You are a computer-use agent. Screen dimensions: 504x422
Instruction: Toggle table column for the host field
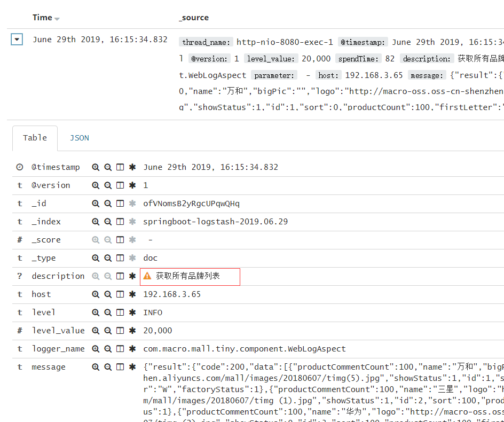(120, 294)
